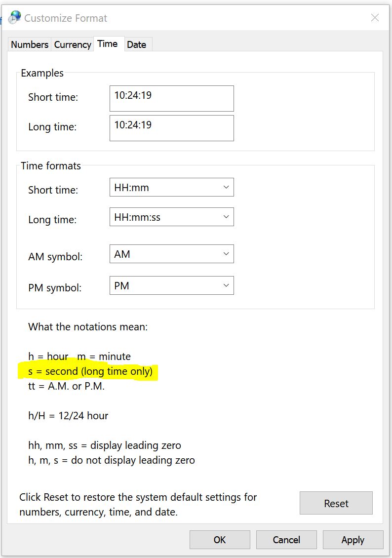
Task: Open the PM symbol dropdown arrow
Action: point(226,286)
